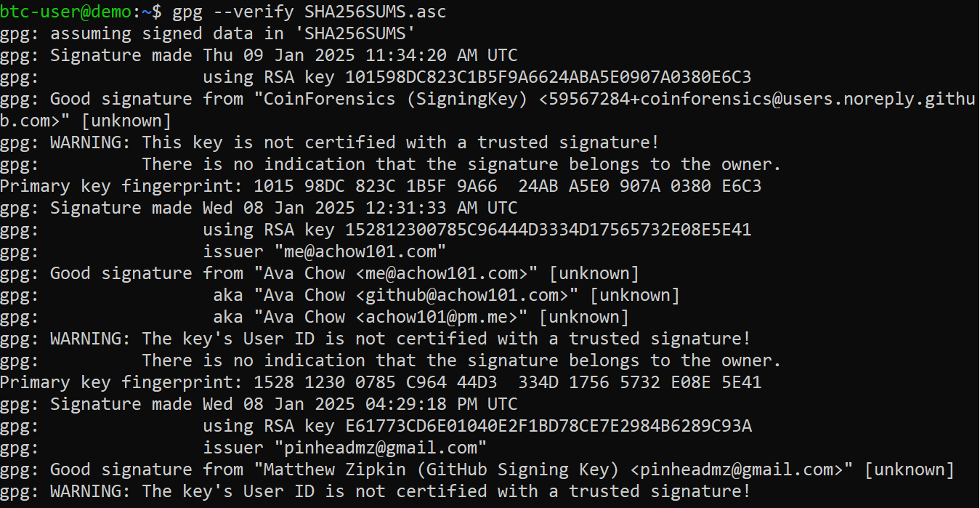Screen dimensions: 980x508
Task: Click RSA key 101598DC823C1B5F9A6624ABA5E0907A0380E6C3
Action: point(548,77)
